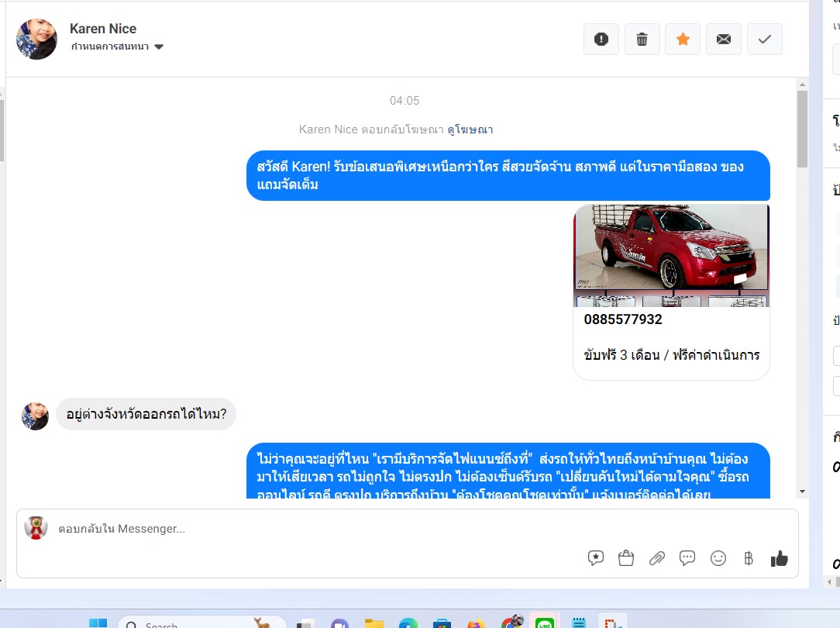The width and height of the screenshot is (840, 628).
Task: Open the saved replies speech bubble icon
Action: [x=596, y=558]
